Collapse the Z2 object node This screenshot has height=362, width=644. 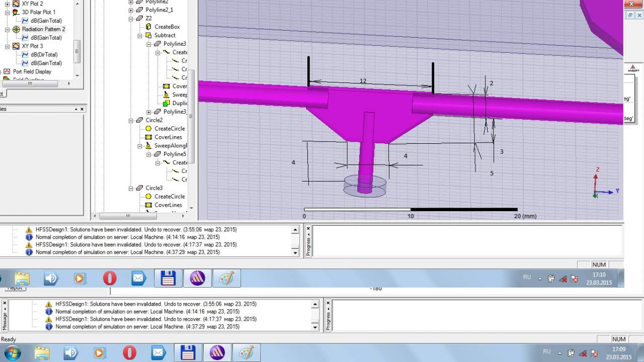131,19
